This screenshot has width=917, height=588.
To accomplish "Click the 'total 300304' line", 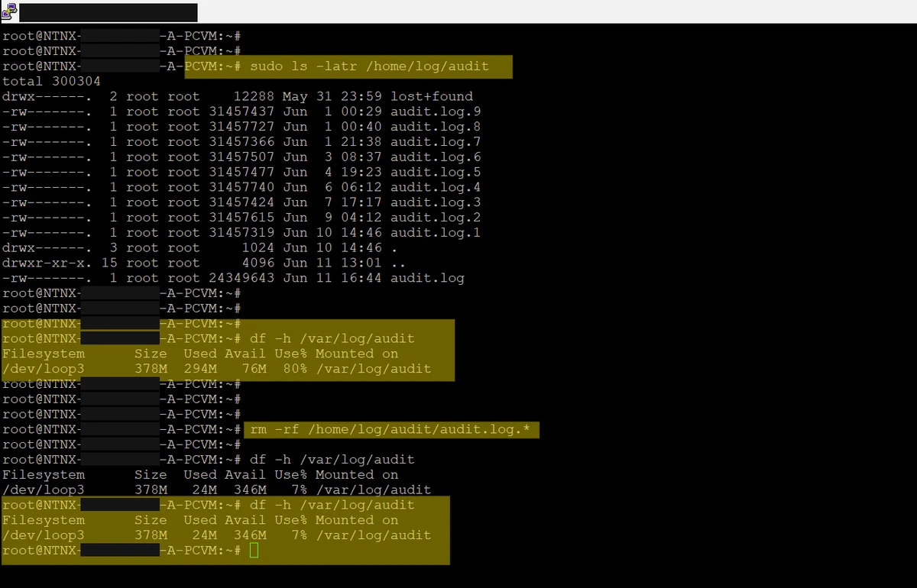I will (x=51, y=81).
